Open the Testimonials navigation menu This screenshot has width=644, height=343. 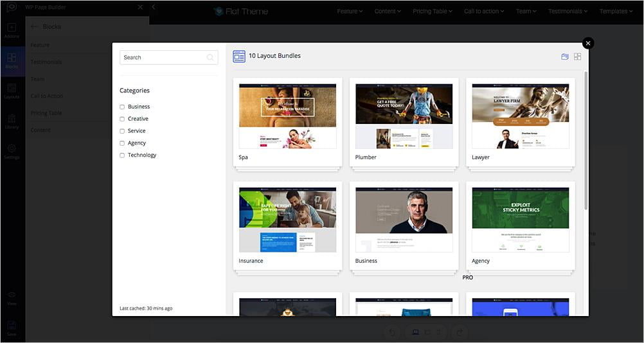click(x=568, y=12)
